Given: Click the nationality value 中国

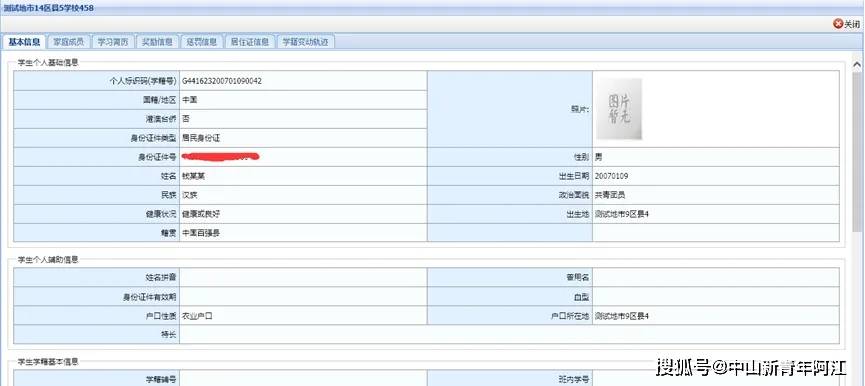Looking at the screenshot, I should pos(190,100).
